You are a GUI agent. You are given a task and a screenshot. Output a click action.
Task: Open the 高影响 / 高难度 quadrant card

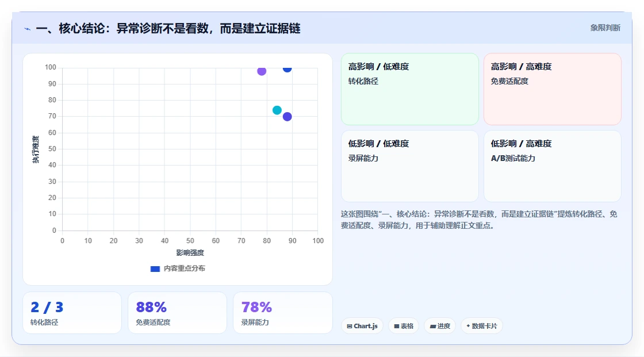[553, 89]
